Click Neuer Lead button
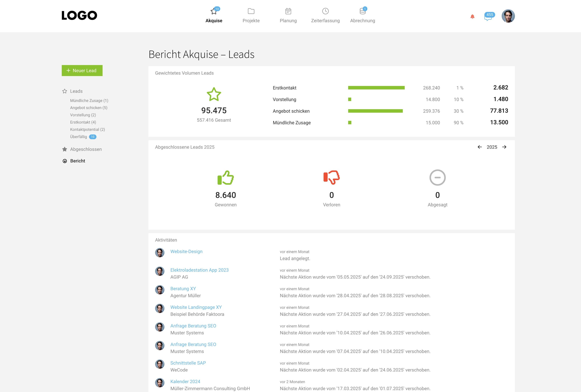581x392 pixels. coord(82,70)
